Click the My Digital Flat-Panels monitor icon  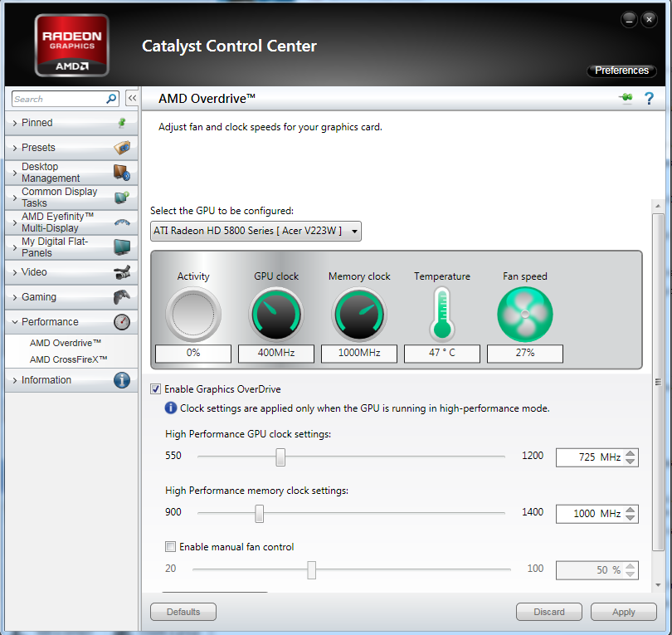pos(122,247)
